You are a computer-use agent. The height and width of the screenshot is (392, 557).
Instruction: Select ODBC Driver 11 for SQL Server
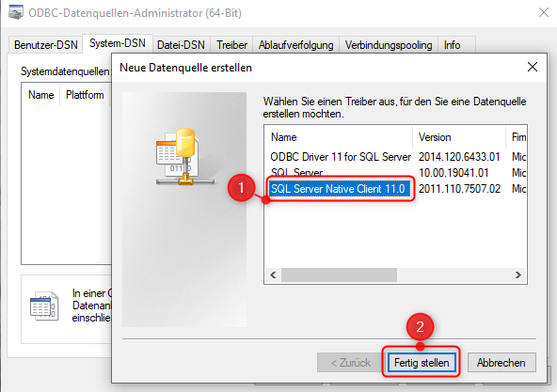point(341,157)
